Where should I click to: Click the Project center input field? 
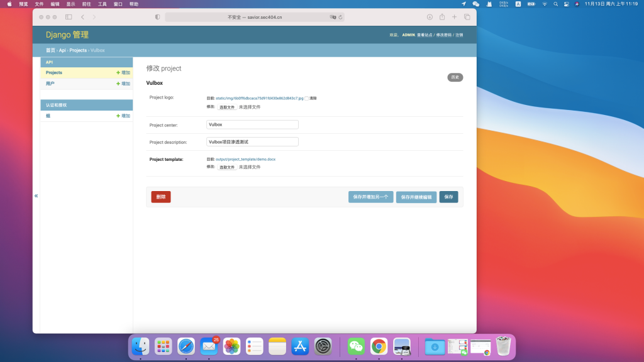pos(252,125)
